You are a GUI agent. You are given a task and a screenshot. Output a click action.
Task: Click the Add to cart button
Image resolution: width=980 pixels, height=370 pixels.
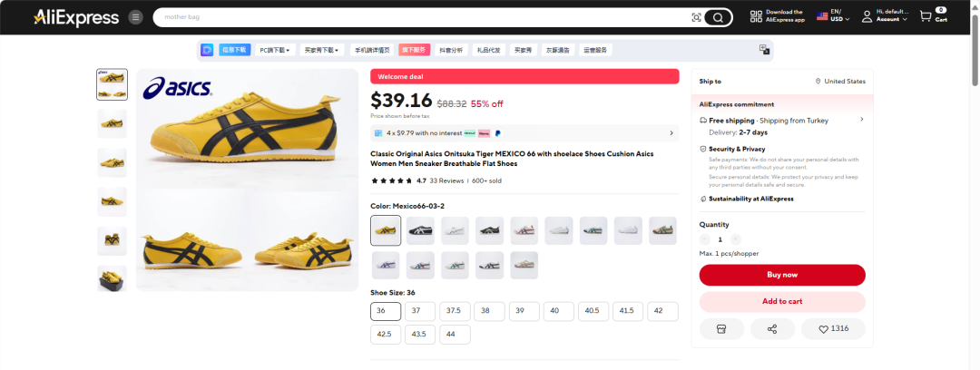[781, 301]
